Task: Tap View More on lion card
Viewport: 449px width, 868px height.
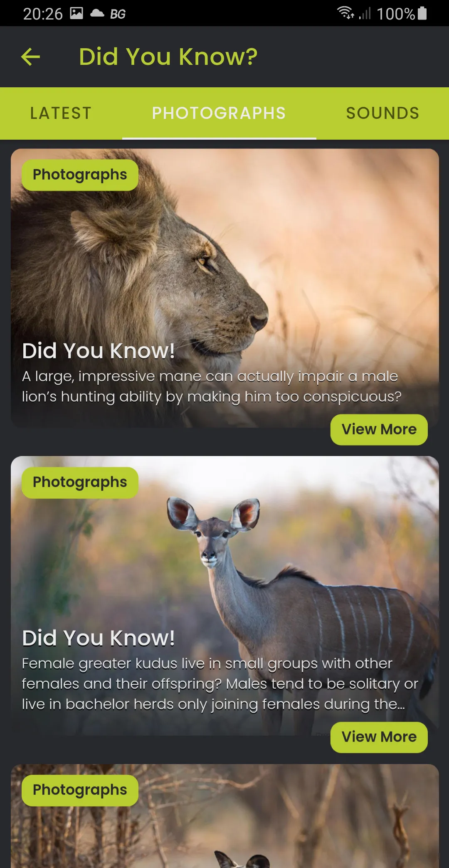Action: click(x=379, y=429)
